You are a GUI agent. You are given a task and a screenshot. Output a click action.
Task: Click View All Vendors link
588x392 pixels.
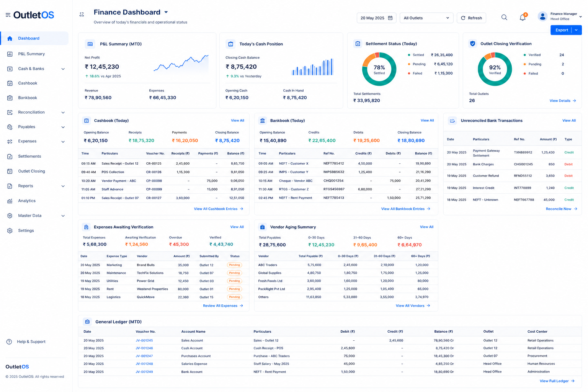coord(413,306)
